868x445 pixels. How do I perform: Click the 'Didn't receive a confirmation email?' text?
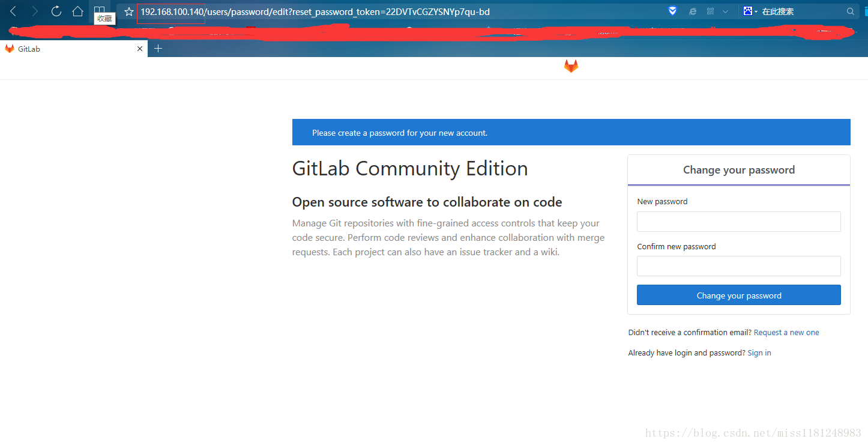(690, 332)
